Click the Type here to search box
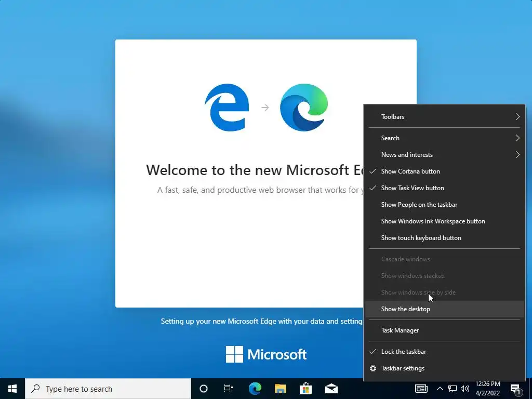Viewport: 532px width, 399px height. tap(108, 389)
